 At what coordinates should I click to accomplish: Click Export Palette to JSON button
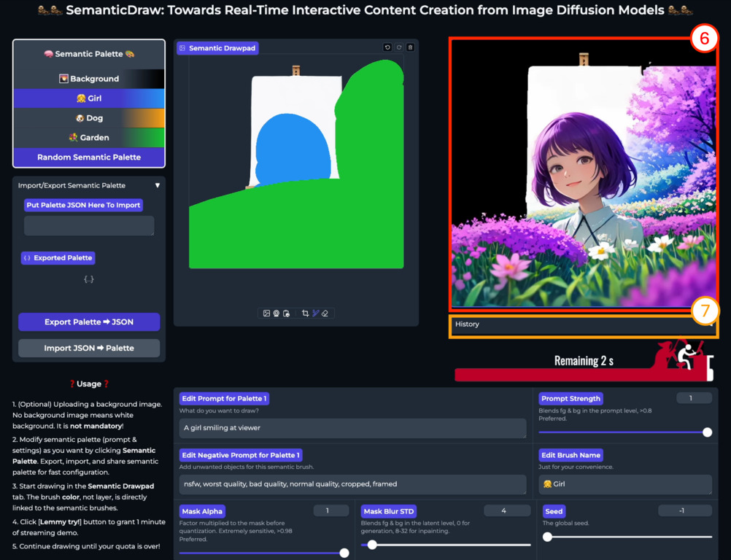(x=89, y=322)
